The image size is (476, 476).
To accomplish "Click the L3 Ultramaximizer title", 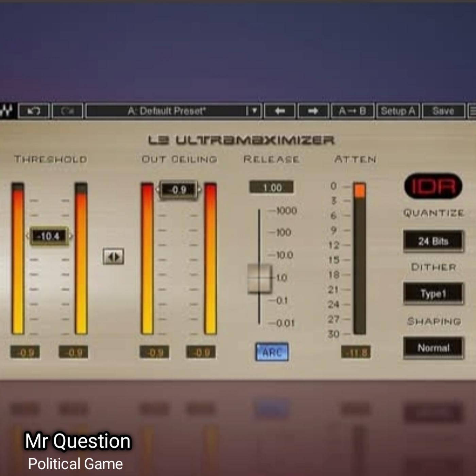I will pos(241,140).
